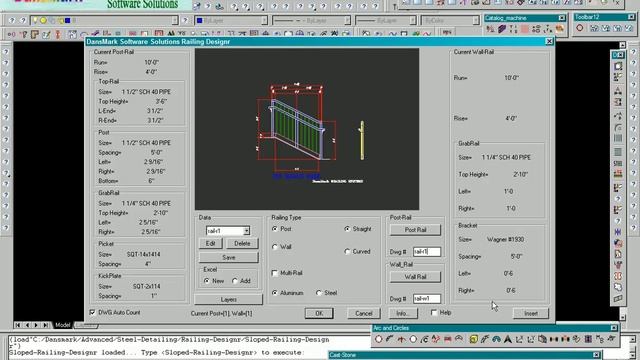Confirm dialog with OK button

pos(319,313)
